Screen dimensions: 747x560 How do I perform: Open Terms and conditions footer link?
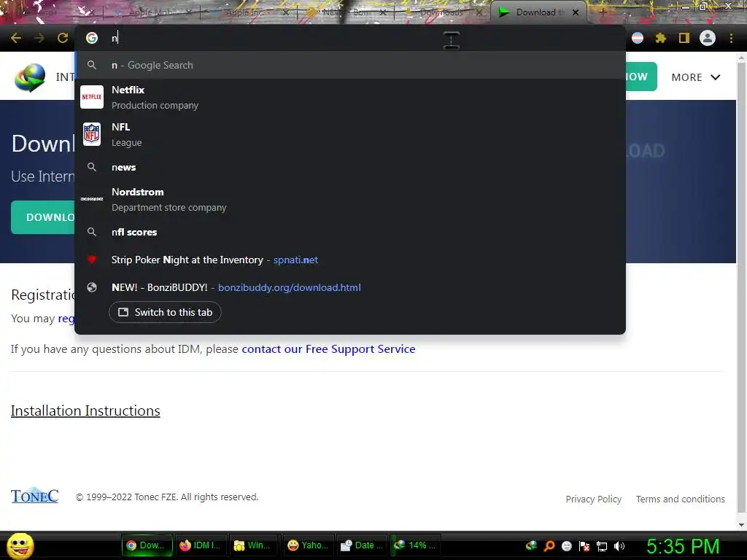point(681,499)
